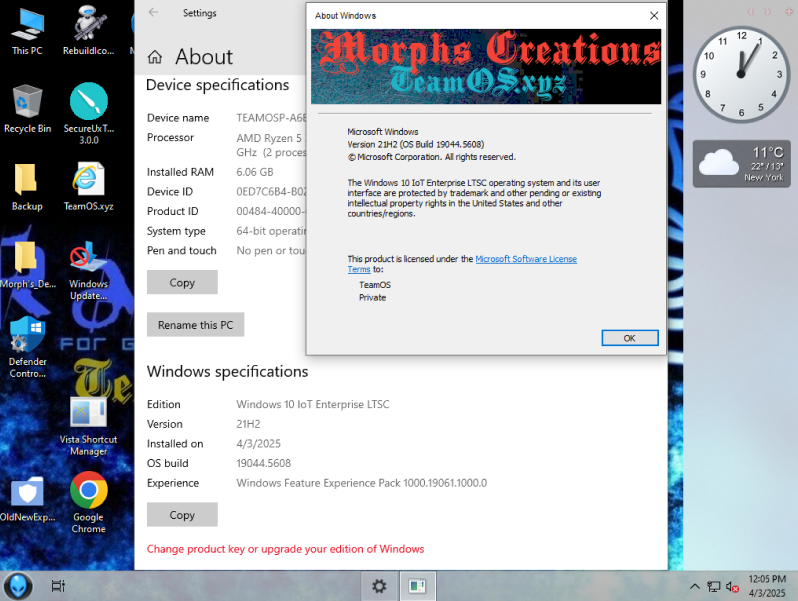798x601 pixels.
Task: Launch Vista Shortcut Manager
Action: coord(89,426)
